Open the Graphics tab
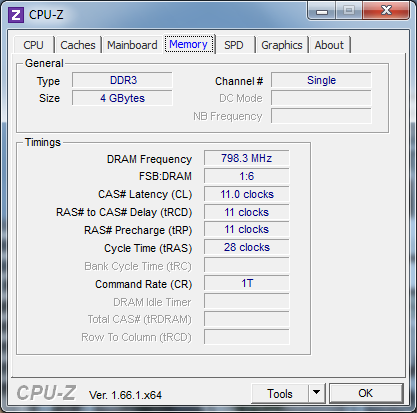Viewport: 417px width, 413px height. pyautogui.click(x=282, y=45)
